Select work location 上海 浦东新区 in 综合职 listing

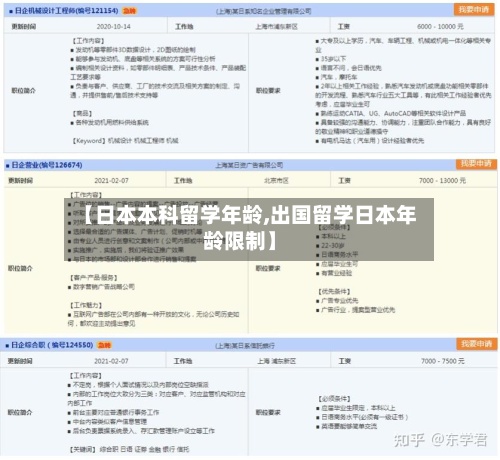(276, 361)
